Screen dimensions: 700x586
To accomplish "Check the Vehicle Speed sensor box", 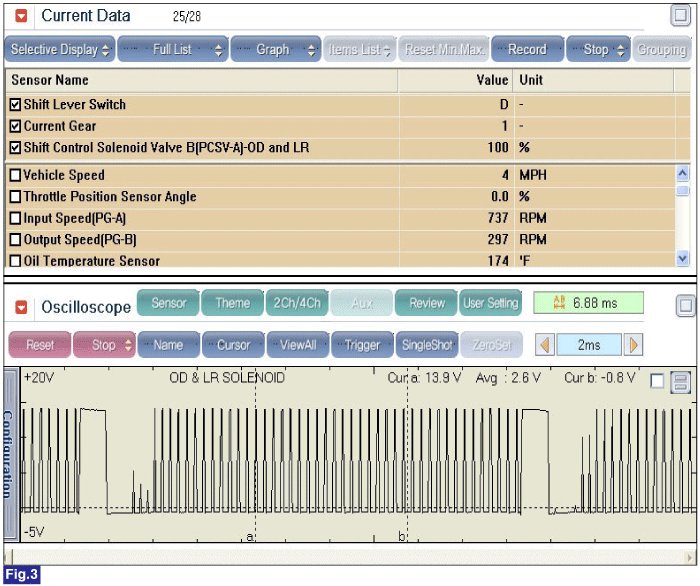I will (15, 175).
